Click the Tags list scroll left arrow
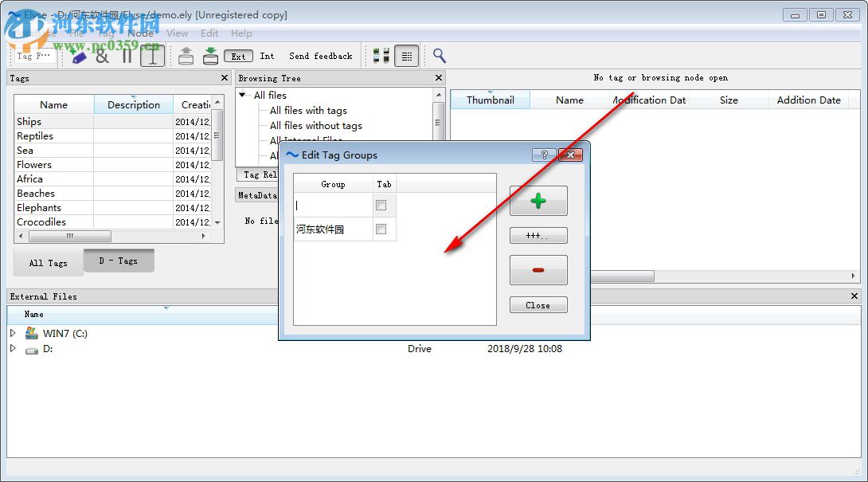Image resolution: width=868 pixels, height=482 pixels. click(21, 236)
